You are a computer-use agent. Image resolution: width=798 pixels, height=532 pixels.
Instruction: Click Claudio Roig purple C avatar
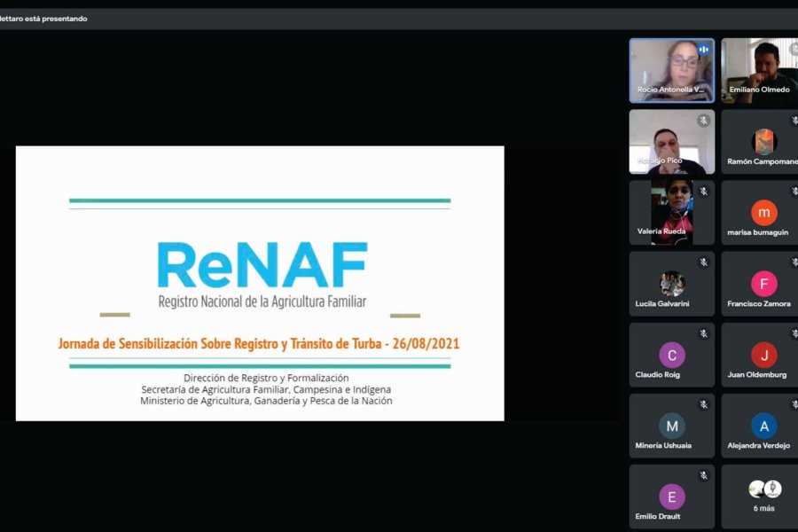tap(672, 355)
